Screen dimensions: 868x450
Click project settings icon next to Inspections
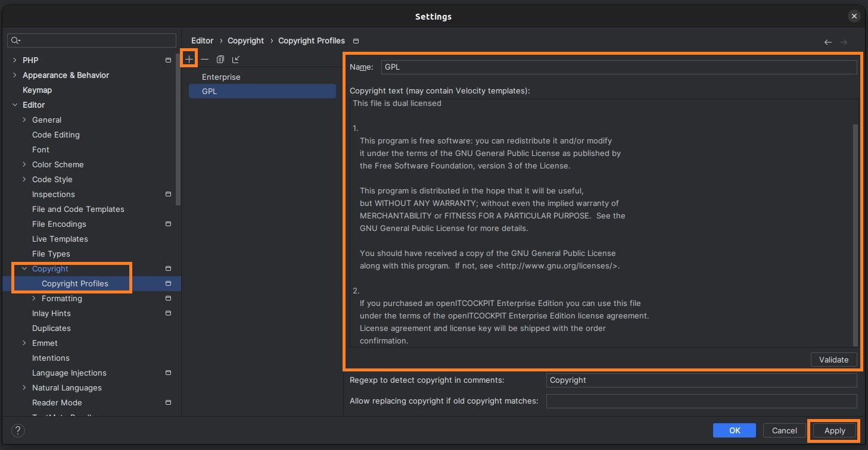pyautogui.click(x=168, y=194)
